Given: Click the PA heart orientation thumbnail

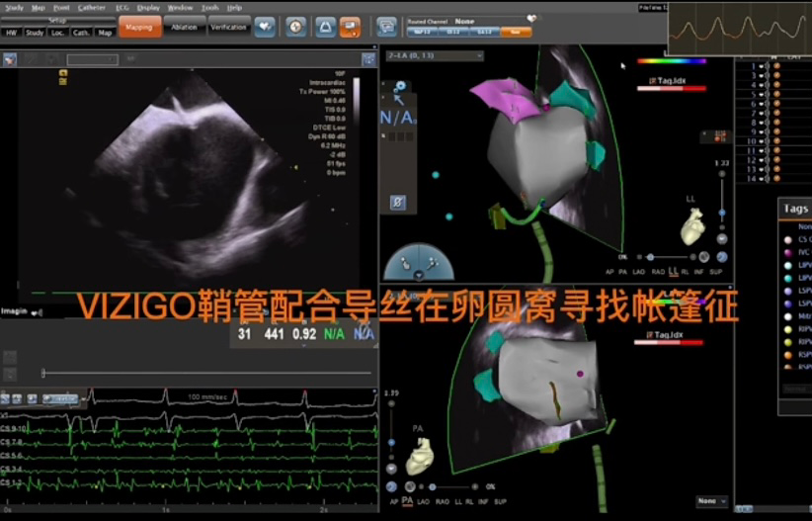Looking at the screenshot, I should click(x=420, y=456).
